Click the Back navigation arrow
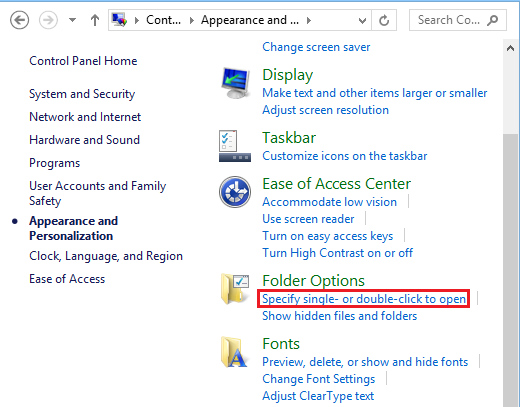Image resolution: width=520 pixels, height=407 pixels. pos(19,20)
